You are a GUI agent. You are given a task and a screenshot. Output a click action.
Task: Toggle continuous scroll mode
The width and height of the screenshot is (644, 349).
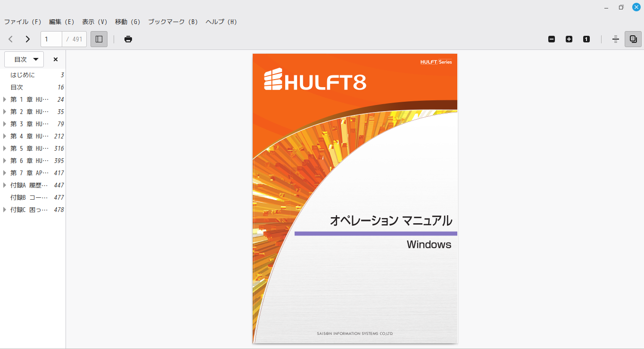coord(616,39)
